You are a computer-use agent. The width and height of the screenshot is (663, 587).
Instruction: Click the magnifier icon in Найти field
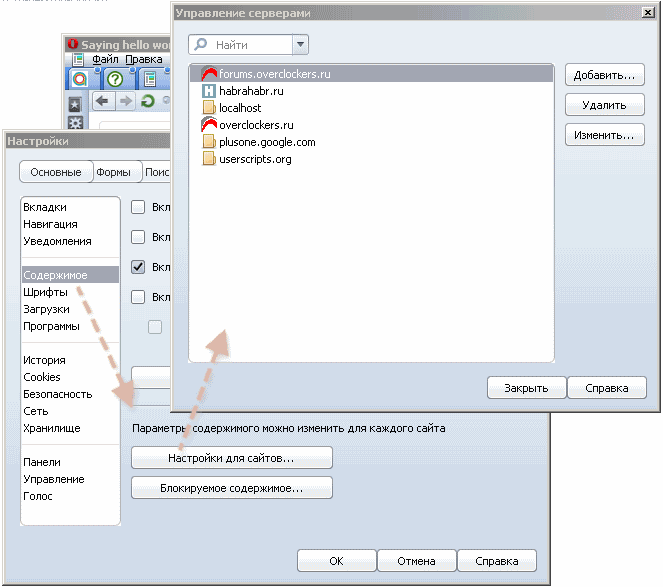coord(201,44)
